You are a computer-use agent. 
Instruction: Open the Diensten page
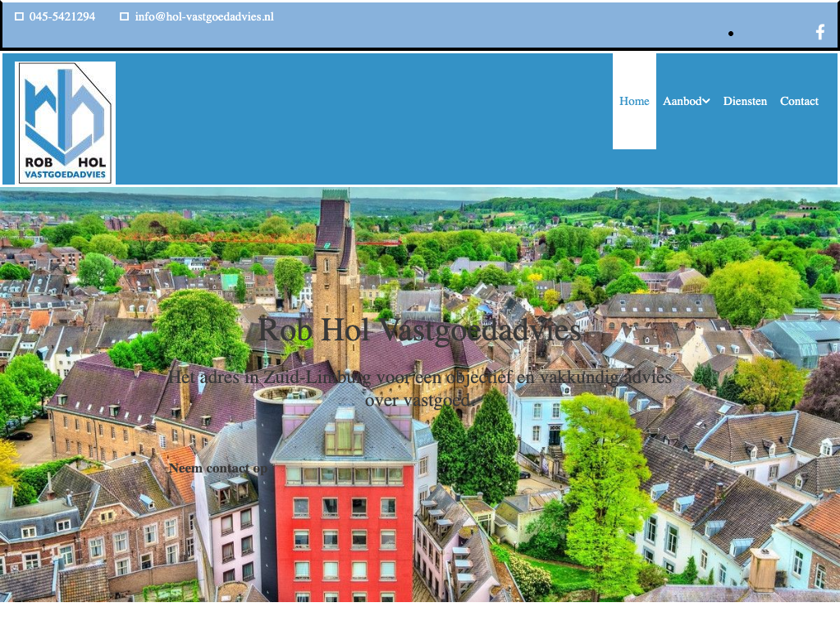745,101
